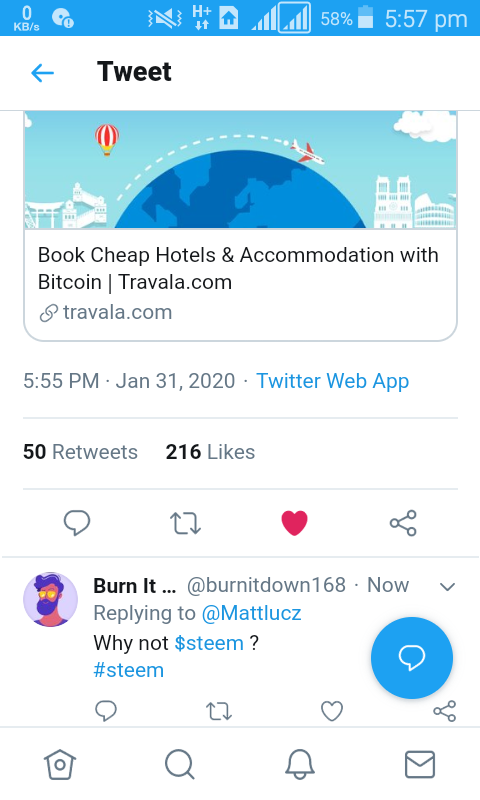
Task: Reply to the Burn It comment
Action: pos(106,711)
